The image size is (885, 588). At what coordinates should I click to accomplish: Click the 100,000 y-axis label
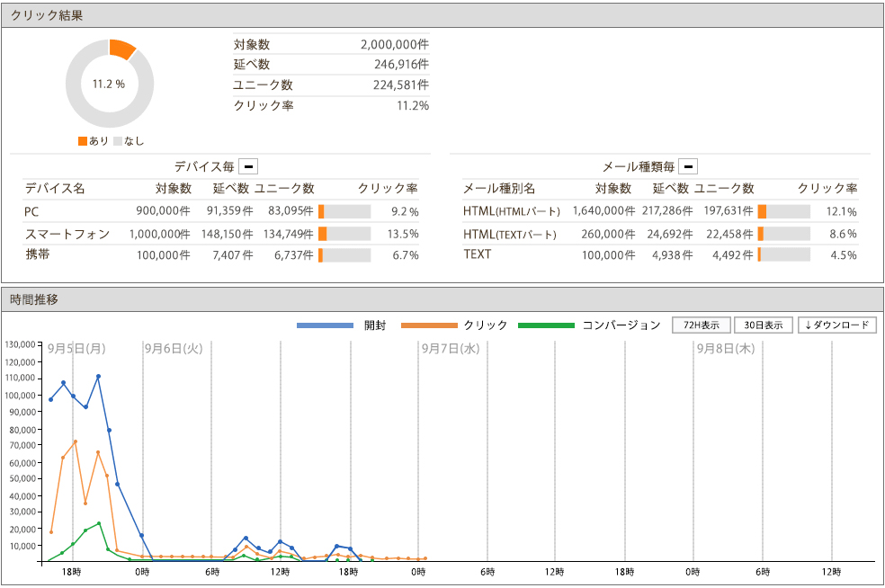click(x=21, y=396)
